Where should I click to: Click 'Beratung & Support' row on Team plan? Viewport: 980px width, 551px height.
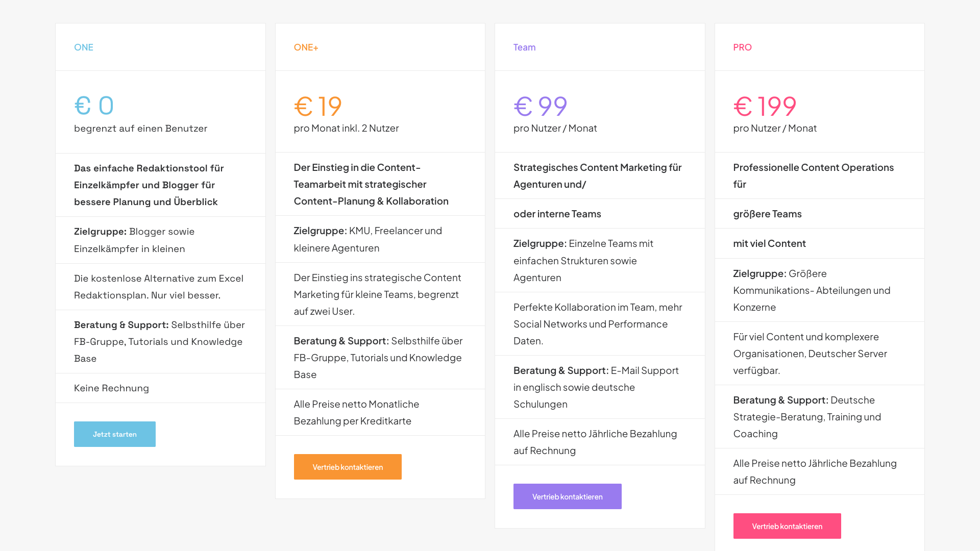[x=596, y=387]
